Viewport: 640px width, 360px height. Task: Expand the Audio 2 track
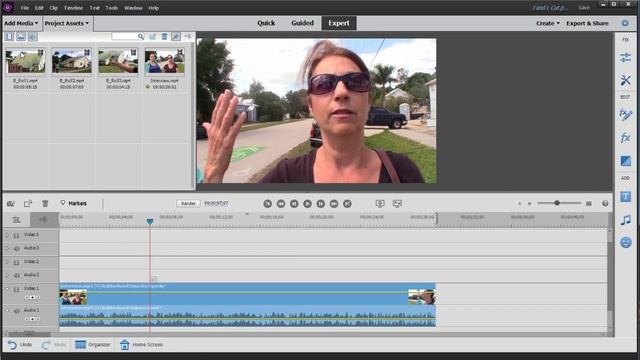click(7, 275)
